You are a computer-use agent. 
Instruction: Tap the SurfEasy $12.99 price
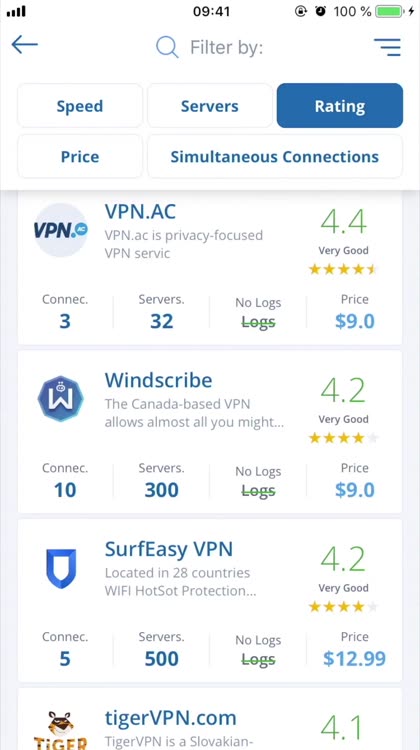(354, 659)
